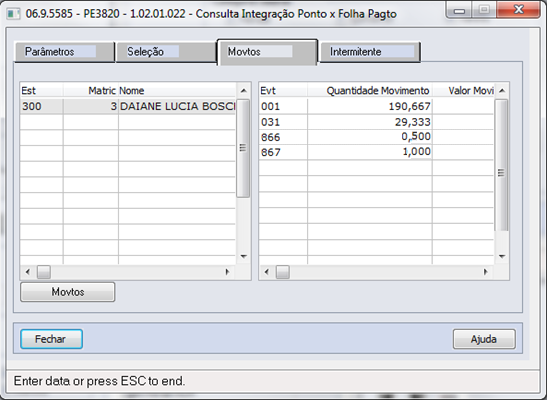Open the Seleção tab
This screenshot has width=554, height=404.
click(166, 52)
